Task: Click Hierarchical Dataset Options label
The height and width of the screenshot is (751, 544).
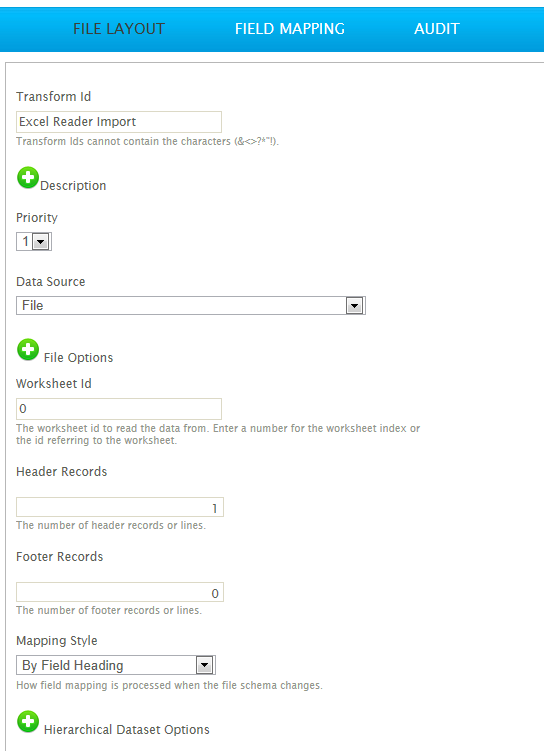Action: tap(127, 729)
